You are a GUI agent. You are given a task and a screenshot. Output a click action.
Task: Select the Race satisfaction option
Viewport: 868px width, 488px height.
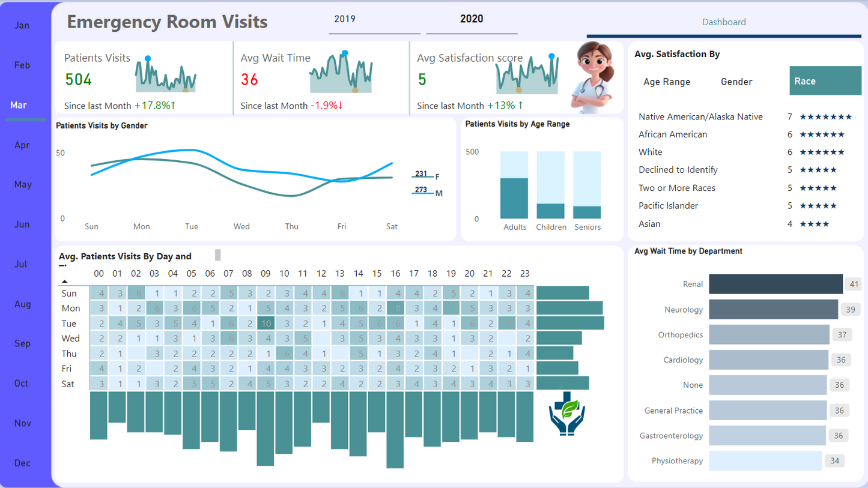pyautogui.click(x=825, y=81)
